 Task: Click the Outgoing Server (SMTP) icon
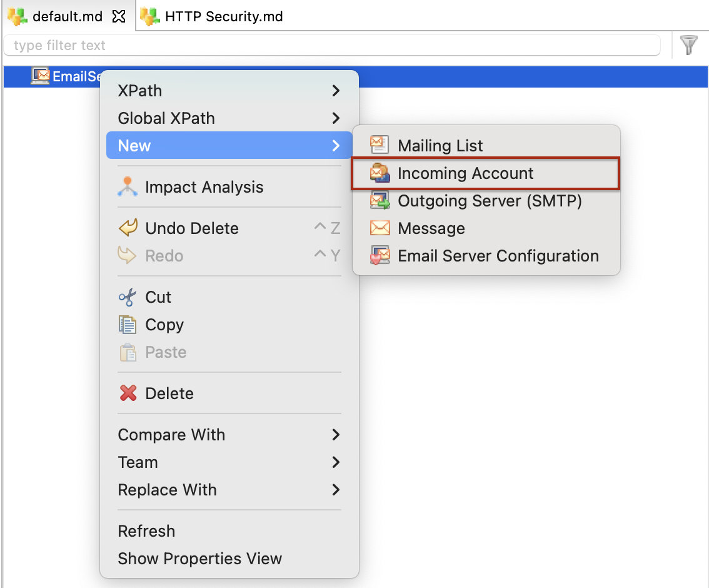tap(380, 201)
